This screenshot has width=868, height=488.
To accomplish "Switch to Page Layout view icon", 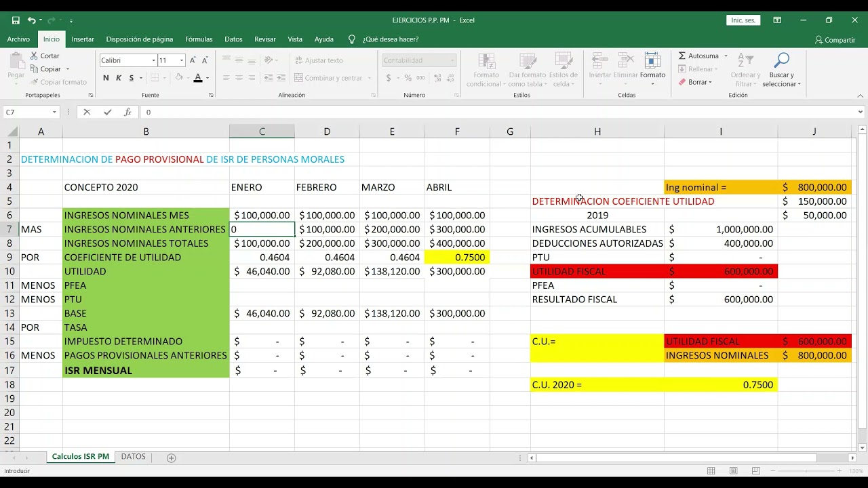I will click(x=733, y=470).
